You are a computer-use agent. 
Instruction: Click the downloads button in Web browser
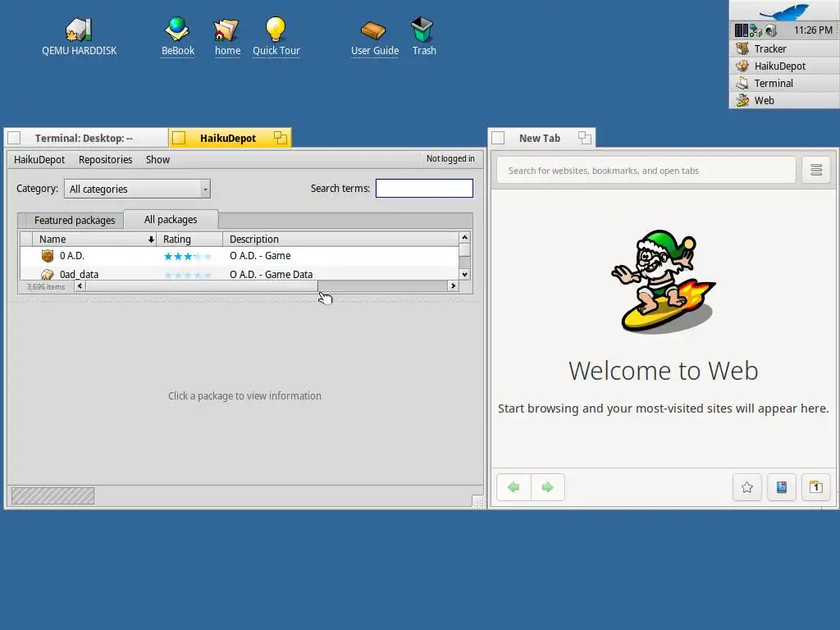click(782, 487)
